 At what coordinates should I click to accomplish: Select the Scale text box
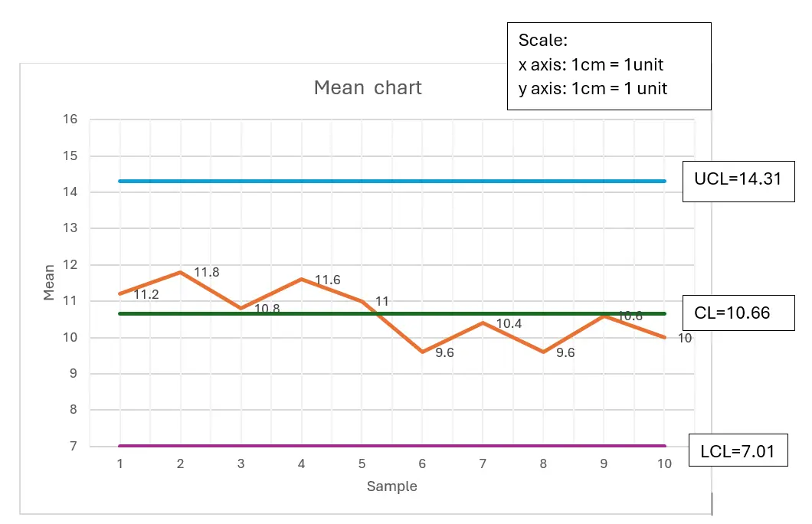coord(609,65)
